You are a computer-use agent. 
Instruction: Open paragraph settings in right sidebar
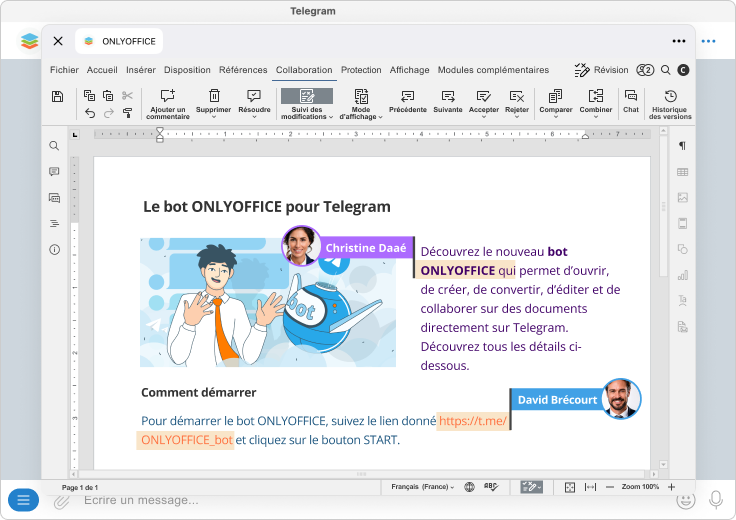pyautogui.click(x=682, y=146)
